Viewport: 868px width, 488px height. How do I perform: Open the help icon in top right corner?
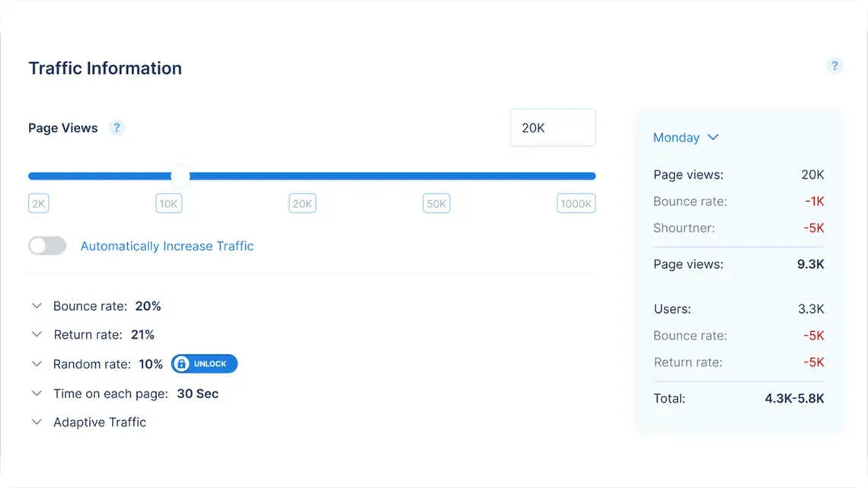point(834,66)
